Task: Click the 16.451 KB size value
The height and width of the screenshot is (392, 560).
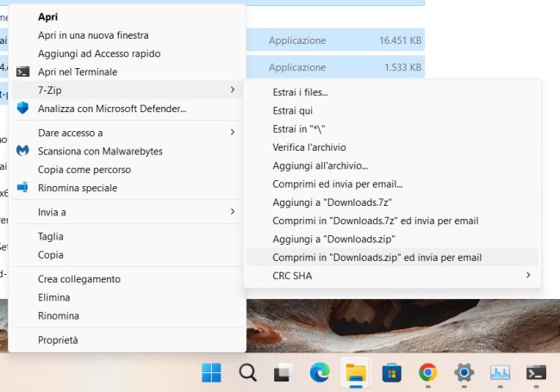Action: tap(400, 40)
